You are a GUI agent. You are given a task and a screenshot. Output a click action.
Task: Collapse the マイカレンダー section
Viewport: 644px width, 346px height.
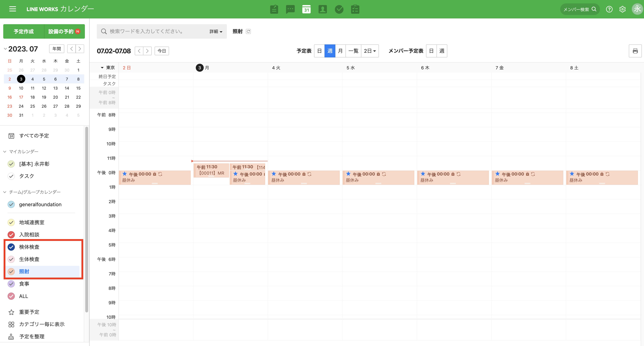click(5, 152)
